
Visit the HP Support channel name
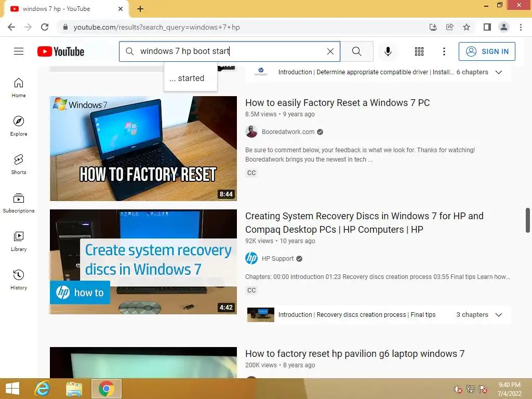coord(277,259)
